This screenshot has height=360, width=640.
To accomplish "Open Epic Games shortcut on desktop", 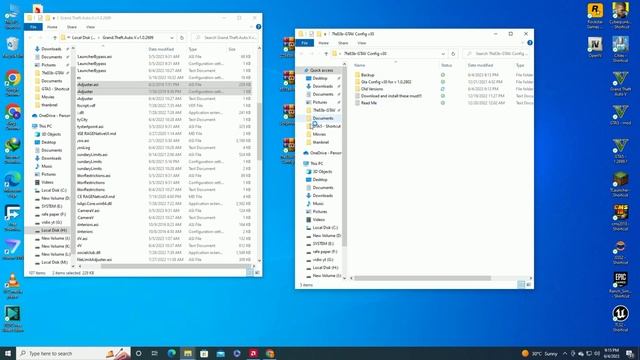I will [x=620, y=284].
